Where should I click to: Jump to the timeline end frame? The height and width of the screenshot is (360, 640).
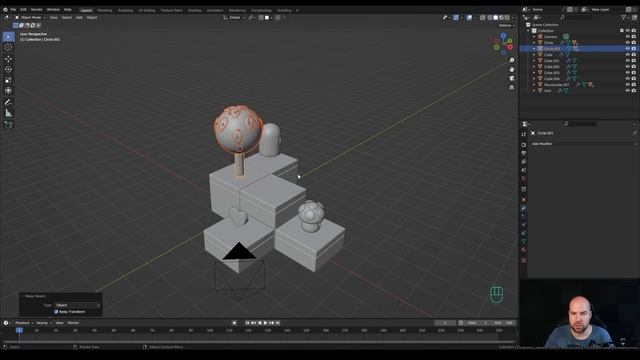[278, 323]
